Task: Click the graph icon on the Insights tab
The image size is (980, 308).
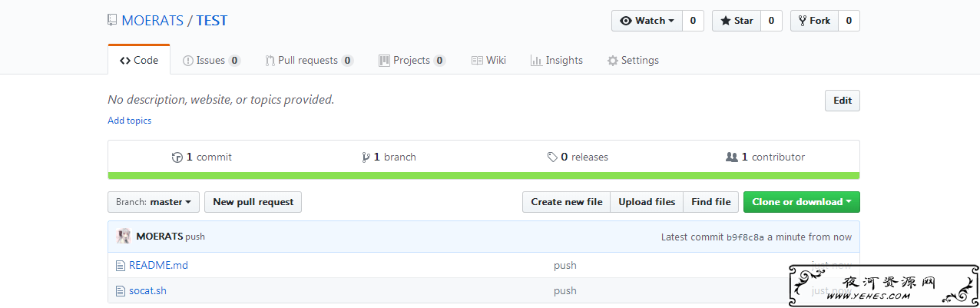Action: coord(536,60)
